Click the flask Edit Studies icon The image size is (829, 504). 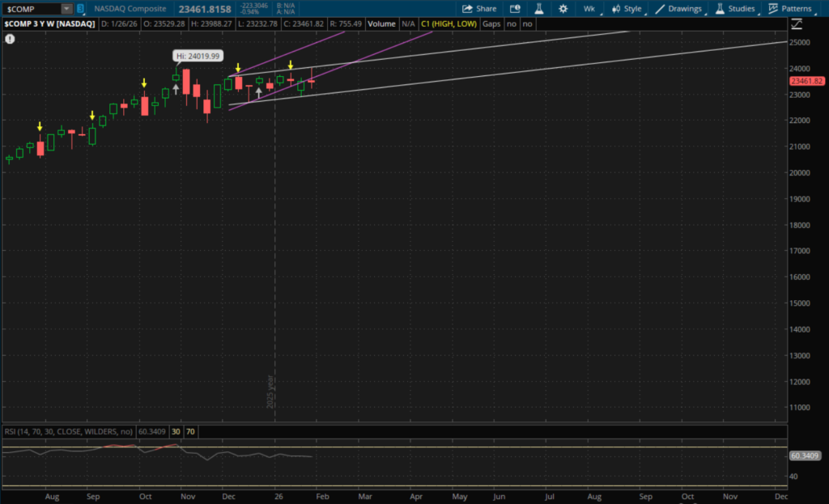(538, 9)
